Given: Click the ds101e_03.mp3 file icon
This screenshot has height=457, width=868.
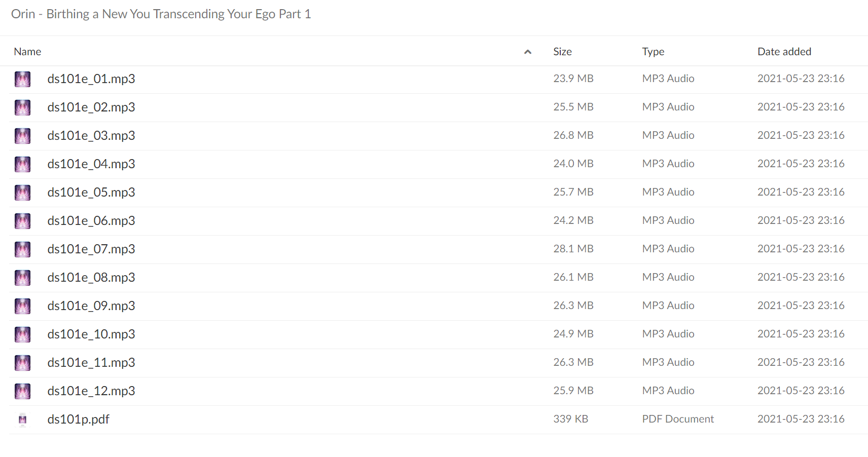Looking at the screenshot, I should [22, 136].
